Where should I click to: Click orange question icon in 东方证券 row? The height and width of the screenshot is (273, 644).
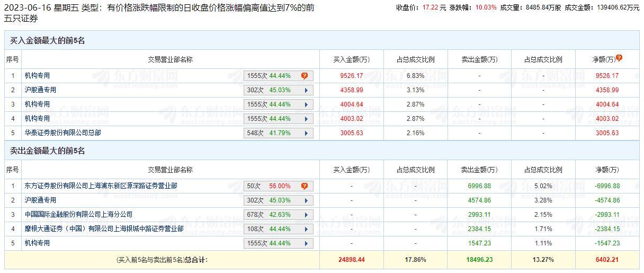point(305,186)
